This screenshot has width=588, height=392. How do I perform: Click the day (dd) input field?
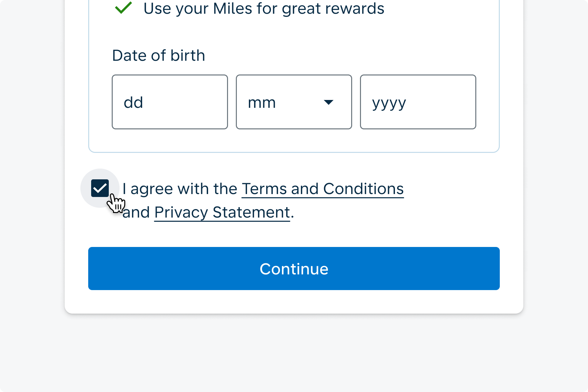(170, 102)
